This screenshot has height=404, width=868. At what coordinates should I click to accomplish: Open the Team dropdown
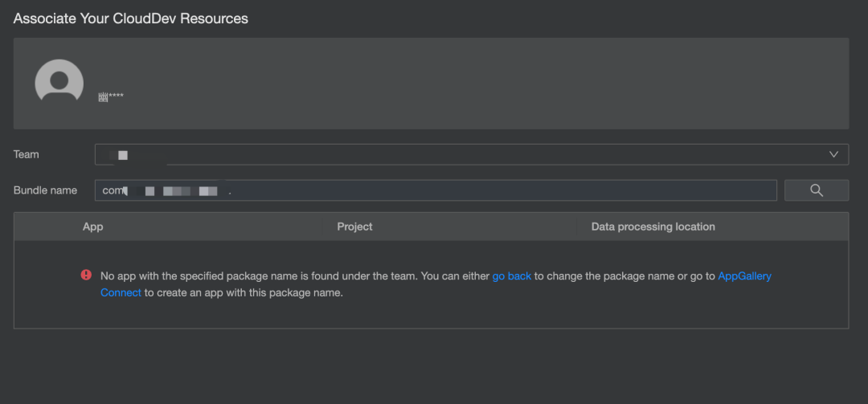point(472,154)
